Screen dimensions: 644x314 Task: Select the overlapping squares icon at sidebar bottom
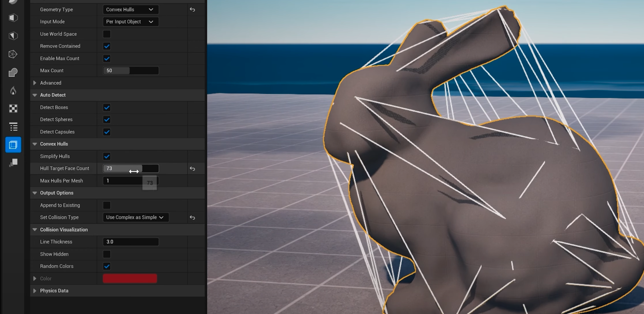pos(13,163)
